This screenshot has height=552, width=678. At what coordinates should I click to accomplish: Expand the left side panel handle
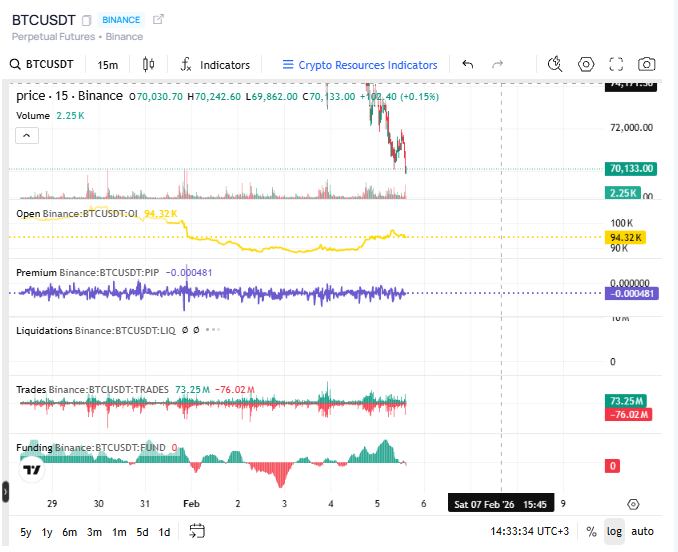5,492
